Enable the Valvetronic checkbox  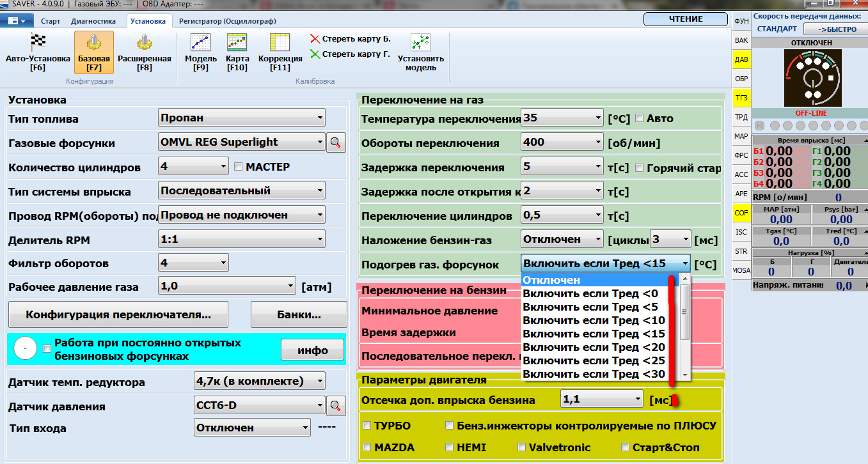522,447
